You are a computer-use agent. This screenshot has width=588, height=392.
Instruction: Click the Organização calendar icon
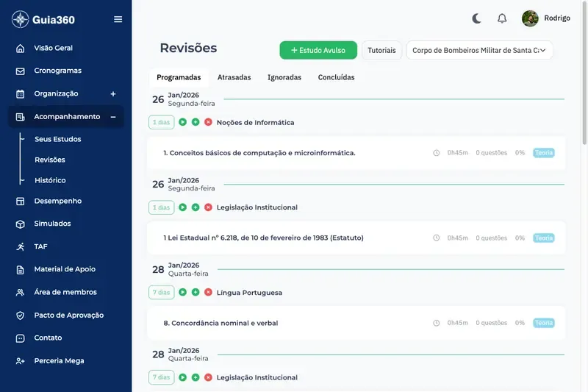pos(21,94)
